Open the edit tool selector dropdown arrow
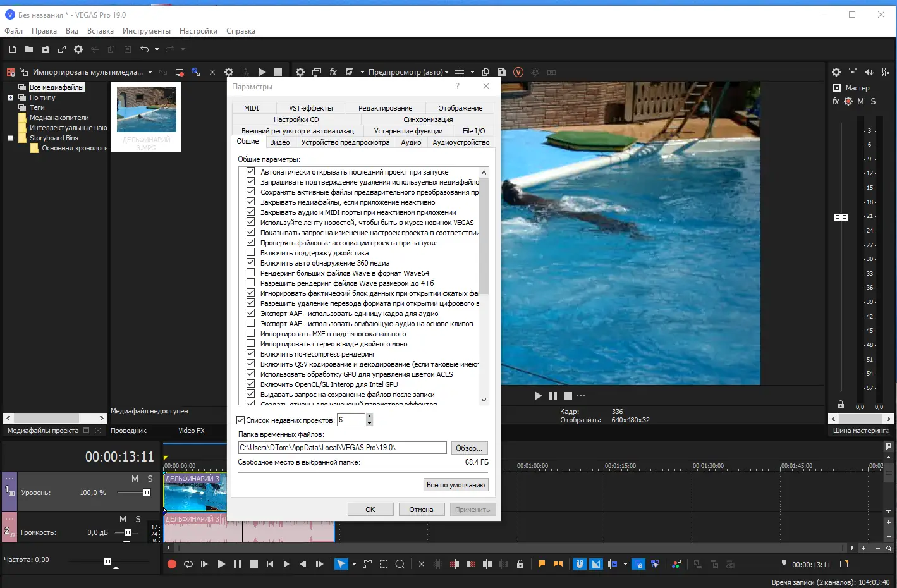The image size is (897, 588). pyautogui.click(x=353, y=564)
